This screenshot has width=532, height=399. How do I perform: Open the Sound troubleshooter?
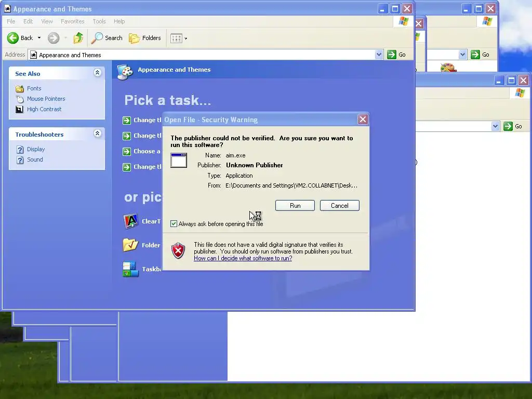click(35, 159)
